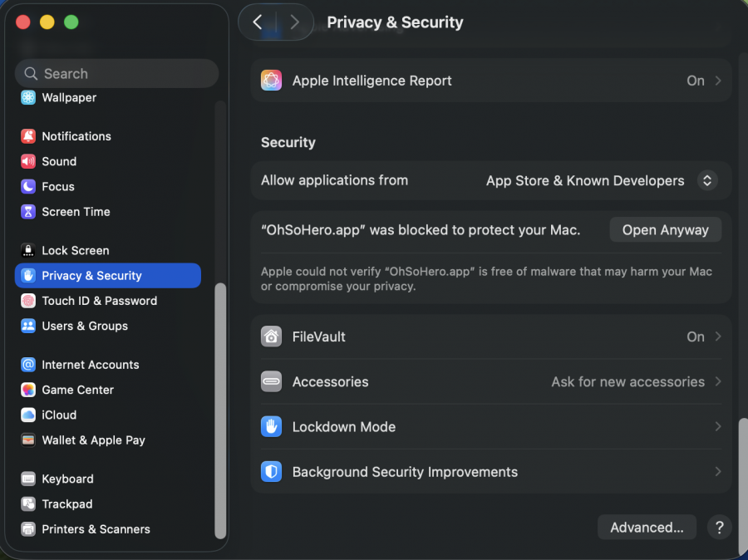748x560 pixels.
Task: Click the Lock Screen icon
Action: click(28, 250)
